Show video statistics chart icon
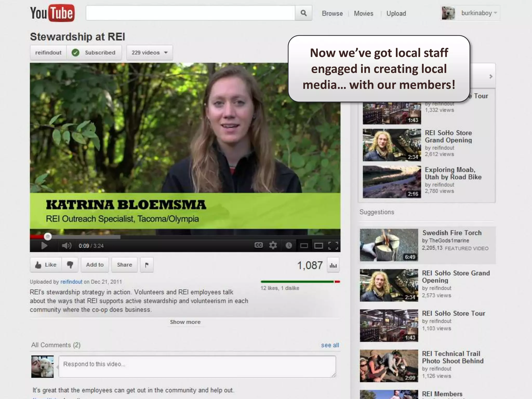Screen dimensions: 532x399 [333, 265]
